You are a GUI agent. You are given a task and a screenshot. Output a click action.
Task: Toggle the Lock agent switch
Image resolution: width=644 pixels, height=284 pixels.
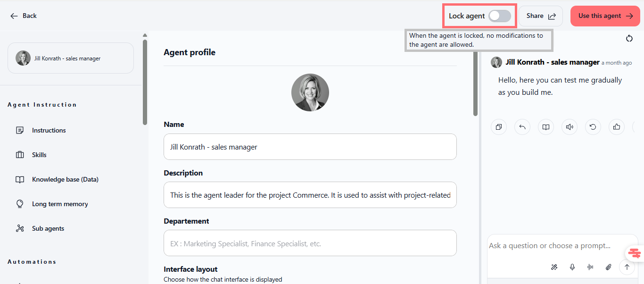pos(499,16)
